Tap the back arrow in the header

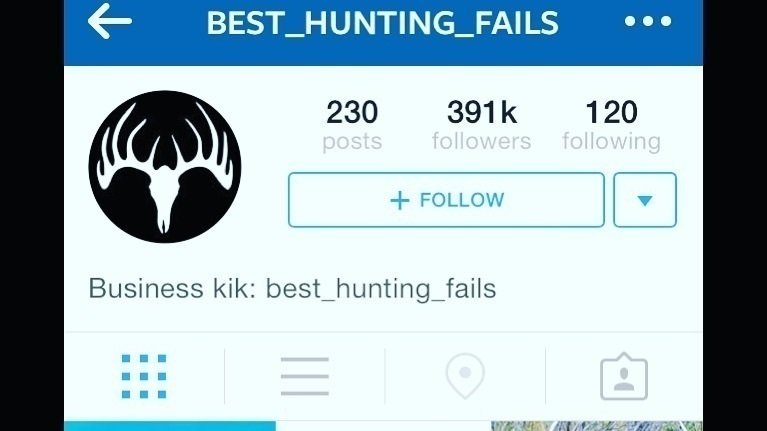pyautogui.click(x=110, y=21)
